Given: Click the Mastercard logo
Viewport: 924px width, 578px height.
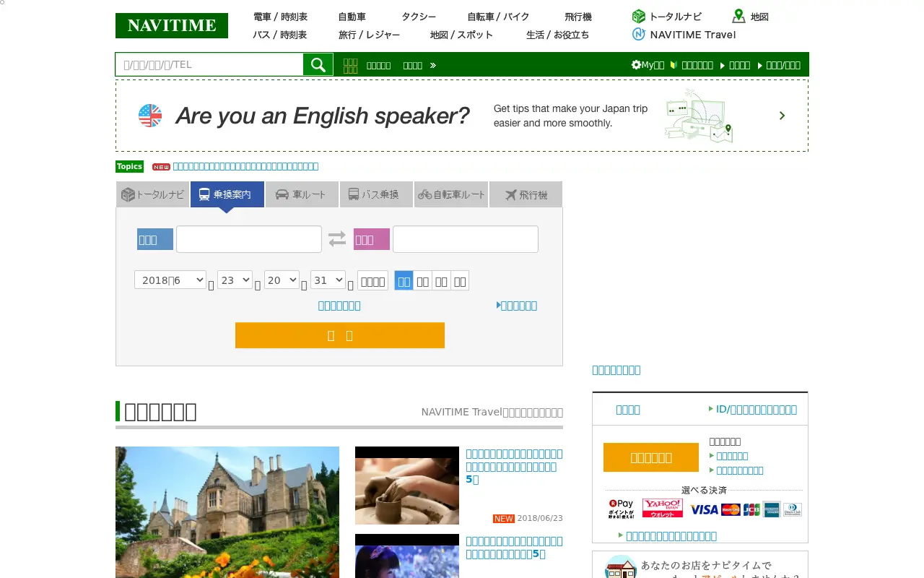Looking at the screenshot, I should point(731,509).
